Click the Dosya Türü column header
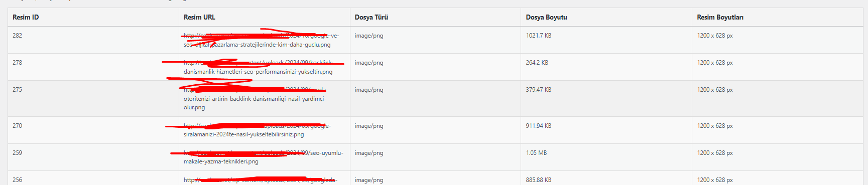The width and height of the screenshot is (868, 185). (x=371, y=17)
